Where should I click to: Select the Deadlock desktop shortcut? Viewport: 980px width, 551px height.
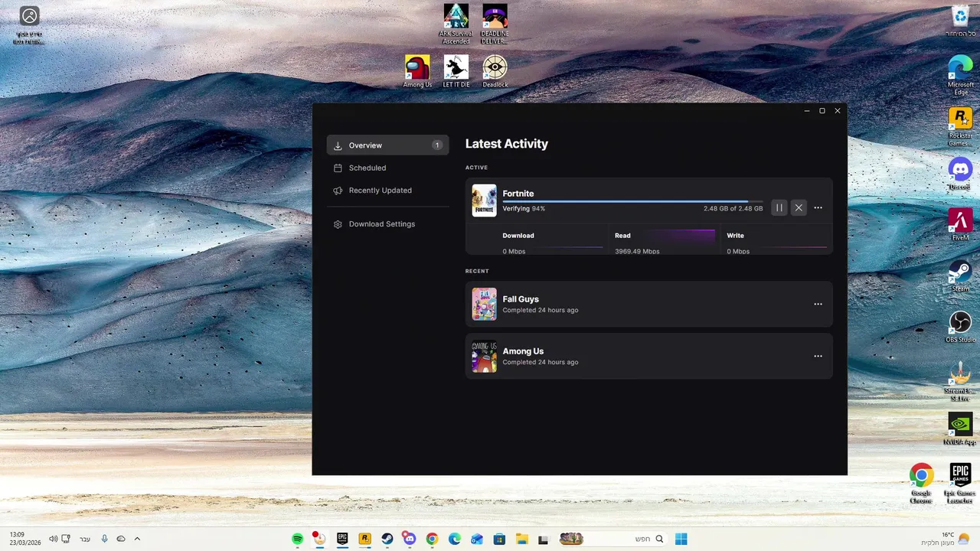[495, 71]
